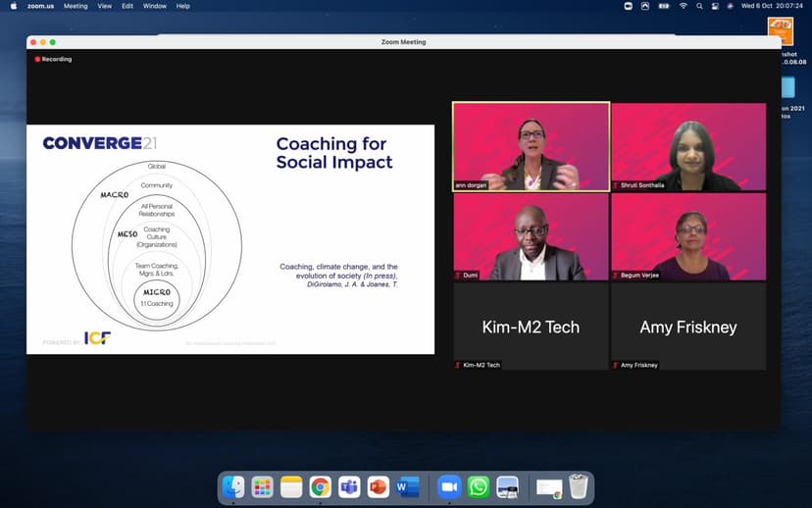
Task: Open the zoom.us menu
Action: (41, 6)
